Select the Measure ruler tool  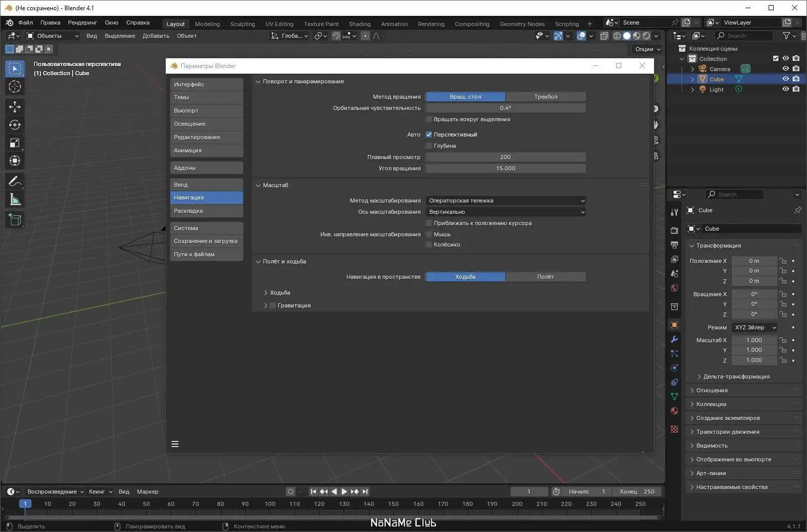click(x=15, y=200)
